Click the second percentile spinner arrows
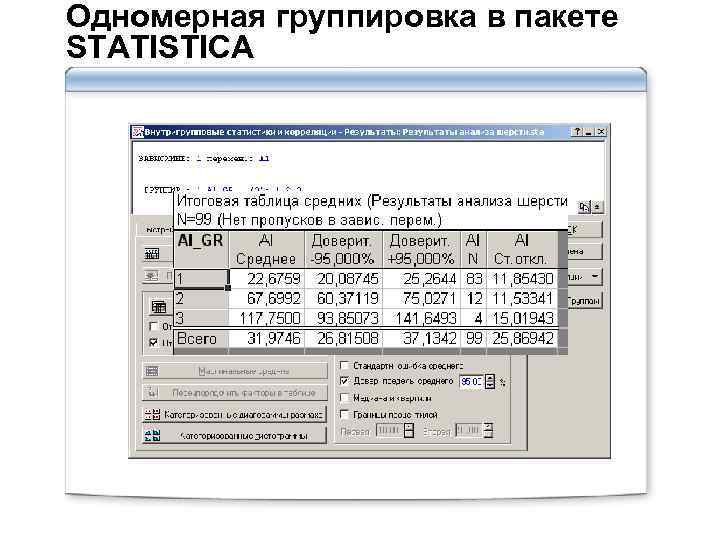 [x=488, y=430]
